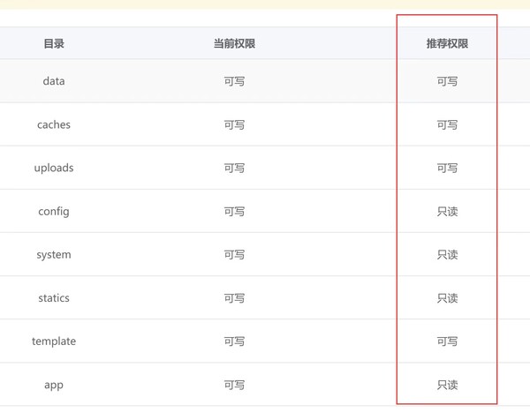Viewport: 530px width, 420px height.
Task: Click recommended permission 可写 for template
Action: point(447,341)
